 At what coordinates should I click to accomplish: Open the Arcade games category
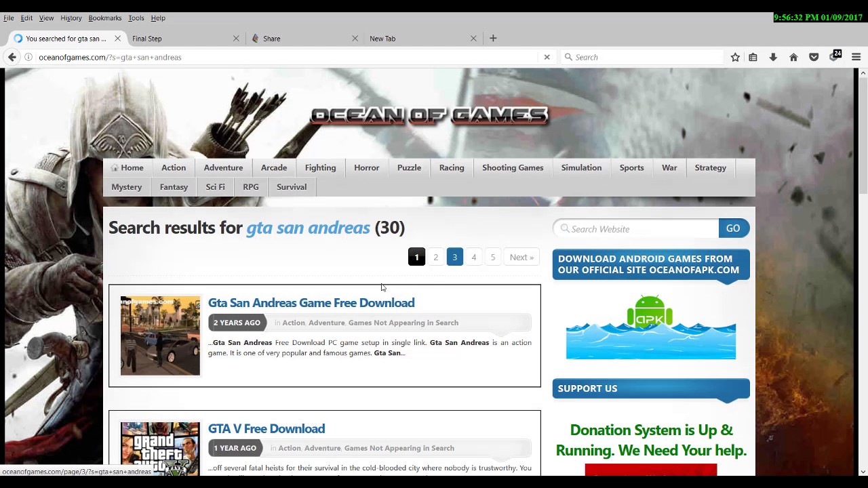(x=274, y=168)
